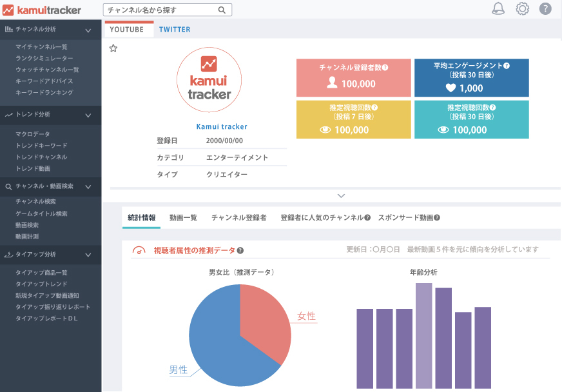Screen dimensions: 562x392
Task: Open キーワードランキング in sidebar
Action: 44,93
